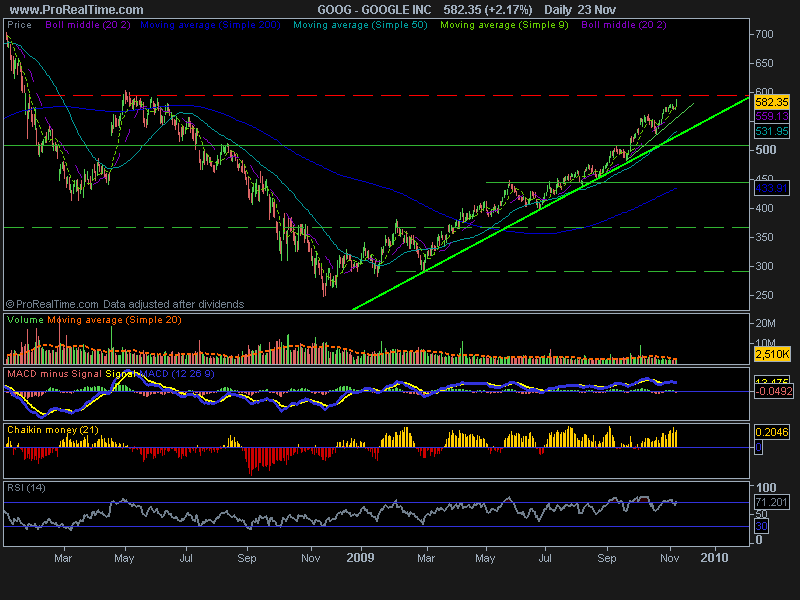Select the Daily timeframe label in header

pos(558,10)
